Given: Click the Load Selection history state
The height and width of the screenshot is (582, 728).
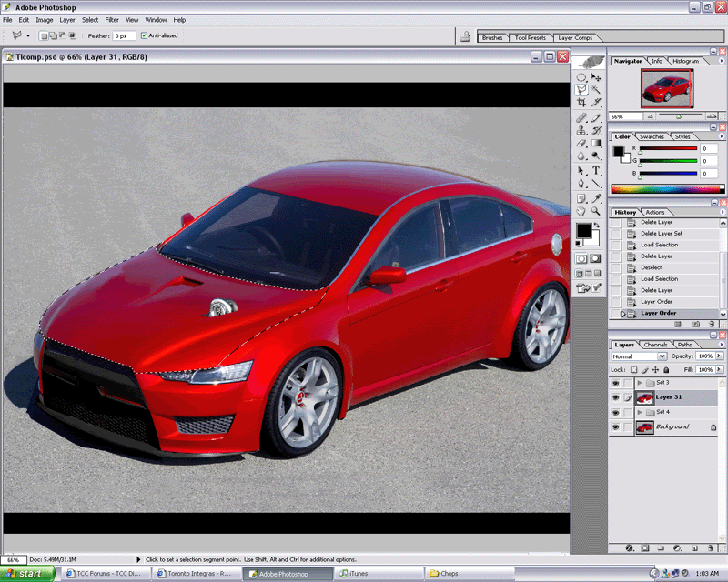Looking at the screenshot, I should (x=659, y=245).
